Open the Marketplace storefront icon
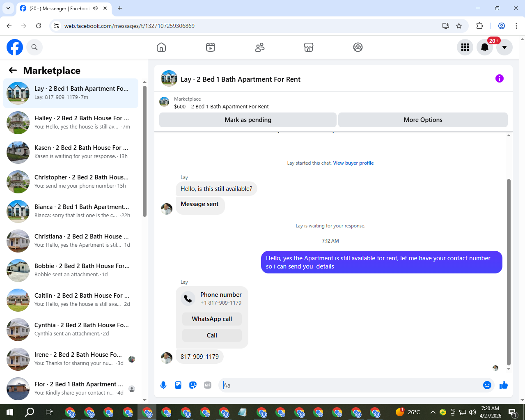This screenshot has height=420, width=525. coord(309,47)
